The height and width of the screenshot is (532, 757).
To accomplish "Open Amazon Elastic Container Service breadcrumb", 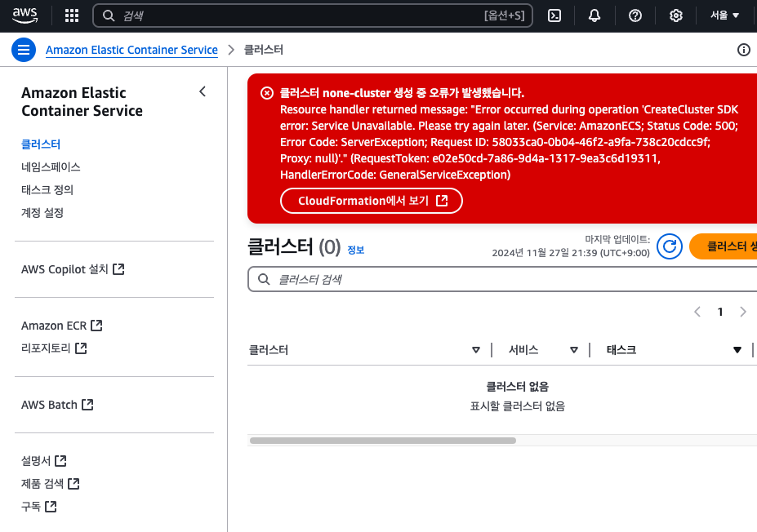I will (x=131, y=50).
